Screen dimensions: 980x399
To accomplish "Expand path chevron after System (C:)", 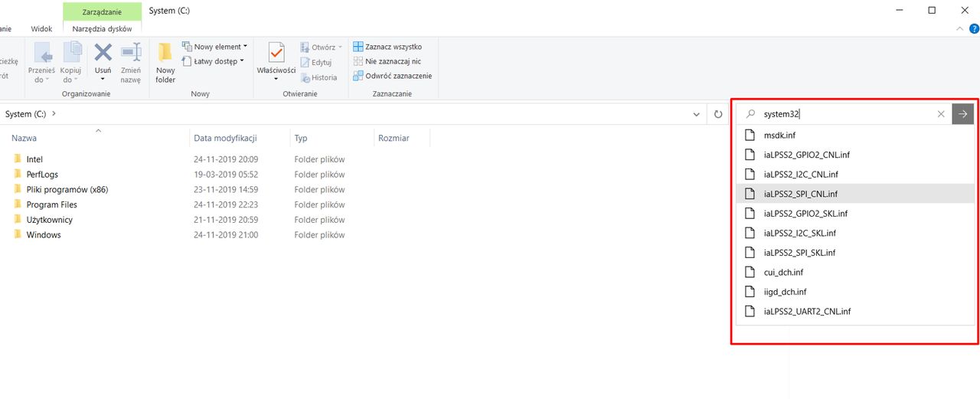I will (54, 114).
